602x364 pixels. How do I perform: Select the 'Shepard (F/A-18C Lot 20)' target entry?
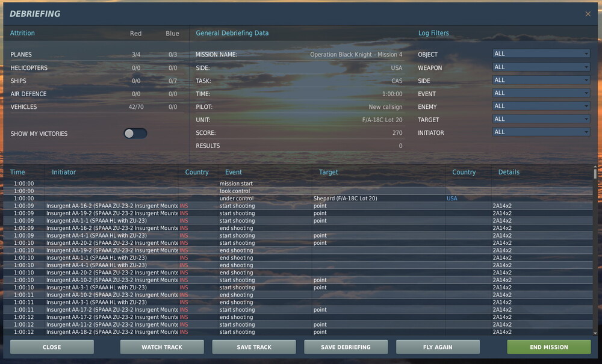(x=345, y=199)
